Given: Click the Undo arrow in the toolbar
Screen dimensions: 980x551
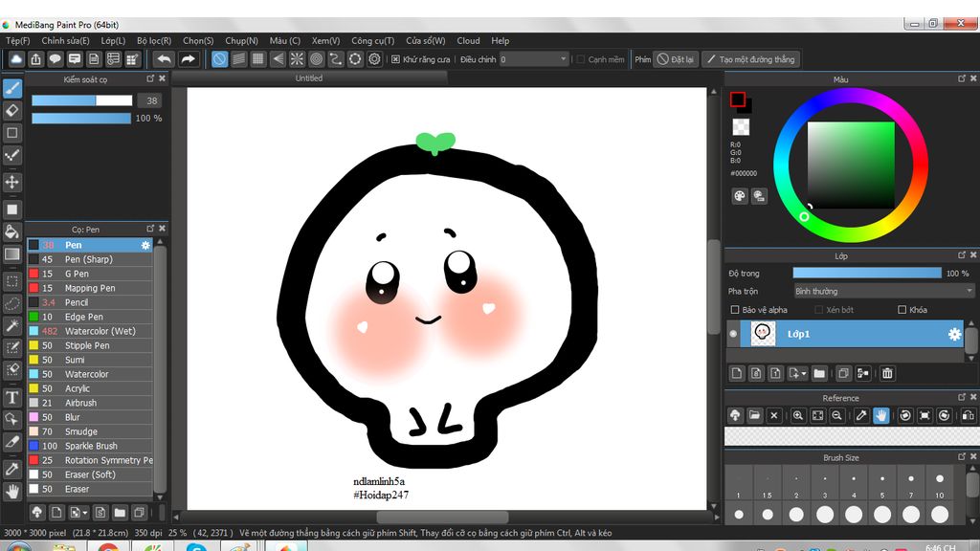Looking at the screenshot, I should [x=164, y=59].
